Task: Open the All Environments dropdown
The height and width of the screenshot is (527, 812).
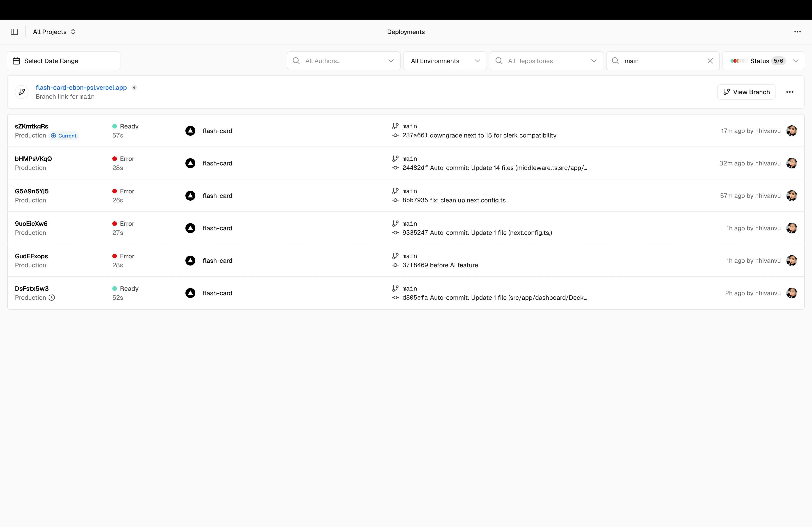Action: tap(445, 61)
